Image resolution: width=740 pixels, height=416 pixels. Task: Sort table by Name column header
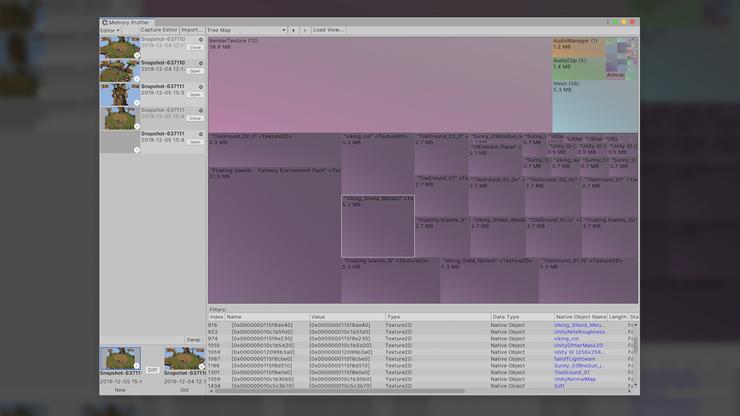pos(267,317)
